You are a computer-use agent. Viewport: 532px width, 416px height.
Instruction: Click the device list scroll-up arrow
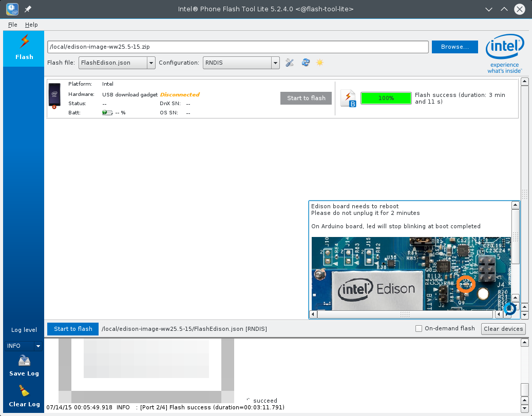(x=524, y=82)
